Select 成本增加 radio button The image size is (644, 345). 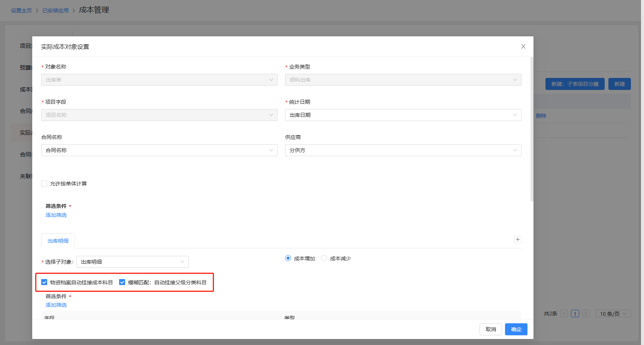[x=288, y=258]
